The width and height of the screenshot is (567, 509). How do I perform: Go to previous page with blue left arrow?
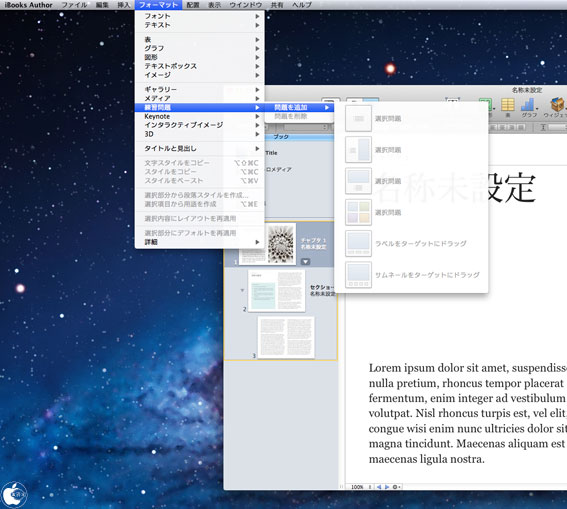tap(379, 487)
